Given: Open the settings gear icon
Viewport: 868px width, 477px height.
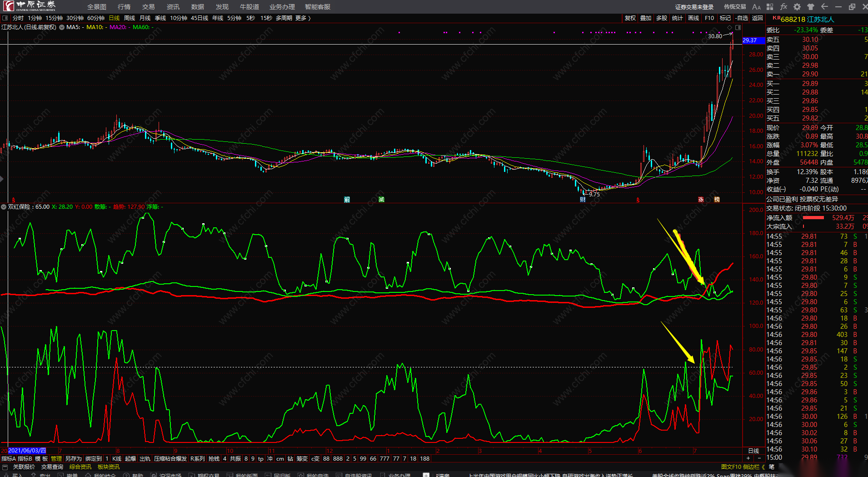Looking at the screenshot, I should pos(797,7).
